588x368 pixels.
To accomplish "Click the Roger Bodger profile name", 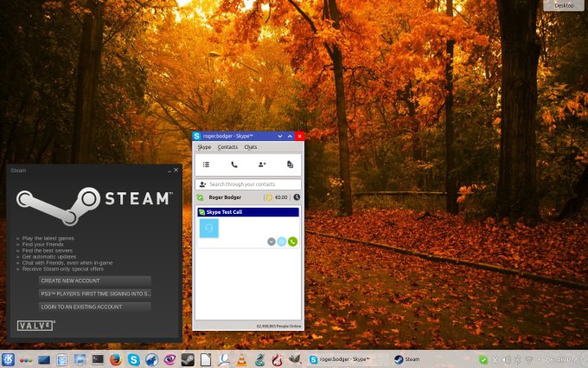I will click(x=225, y=197).
